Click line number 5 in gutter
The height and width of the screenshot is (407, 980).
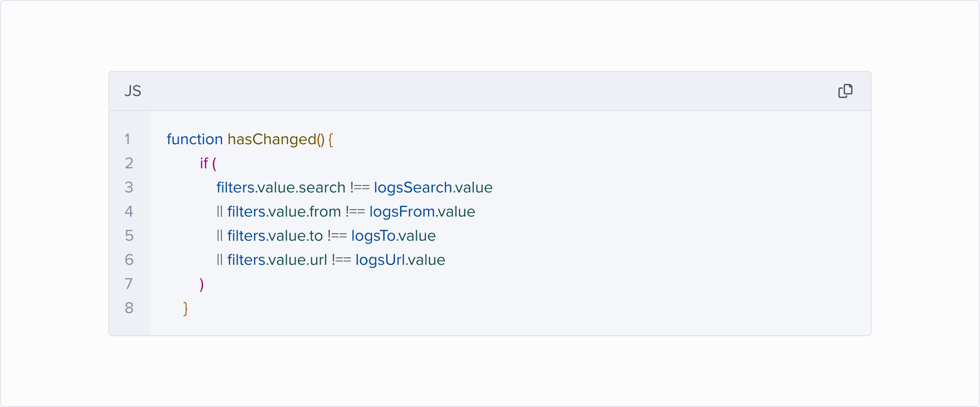(129, 236)
